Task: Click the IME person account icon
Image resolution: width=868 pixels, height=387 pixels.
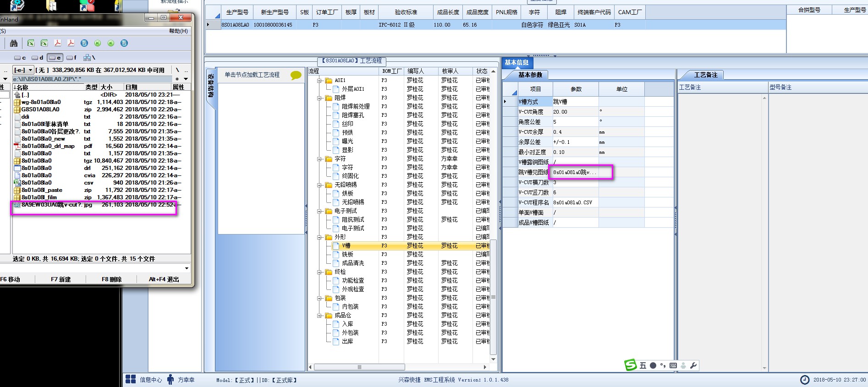Action: 683,365
